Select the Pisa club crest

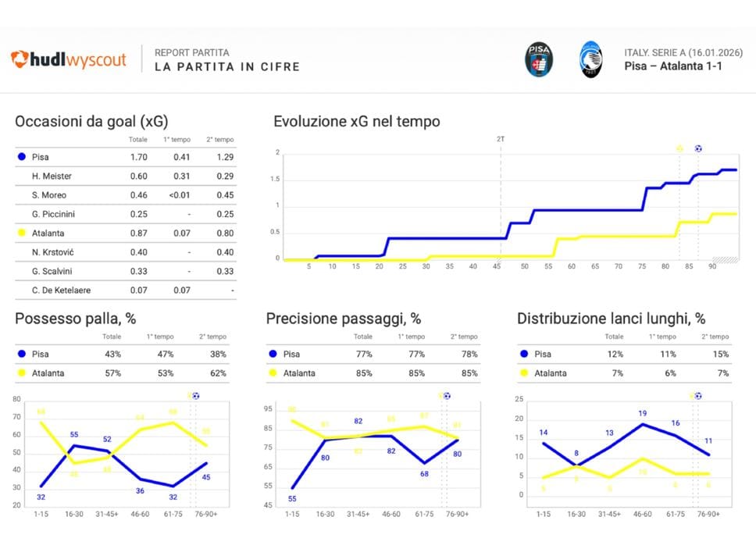click(x=538, y=59)
